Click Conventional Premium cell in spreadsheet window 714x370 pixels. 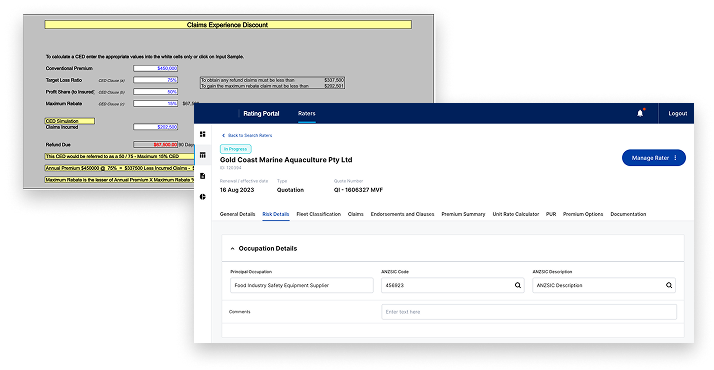pyautogui.click(x=155, y=68)
